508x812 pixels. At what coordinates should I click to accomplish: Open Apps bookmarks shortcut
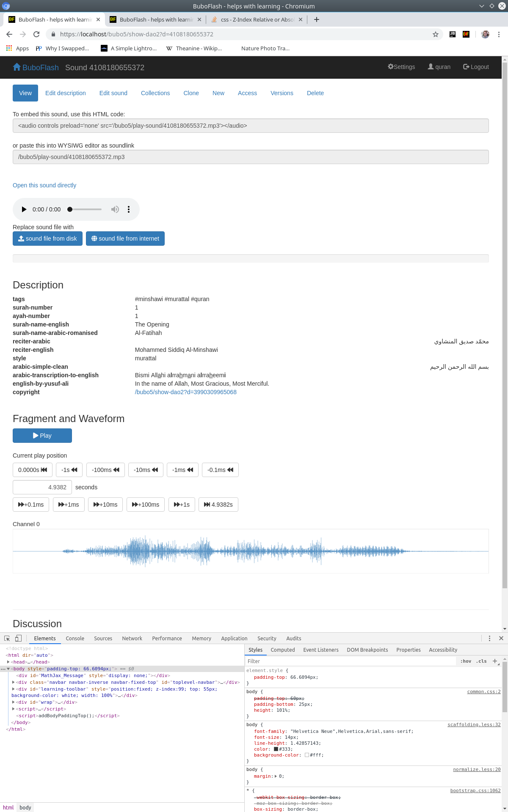[18, 48]
